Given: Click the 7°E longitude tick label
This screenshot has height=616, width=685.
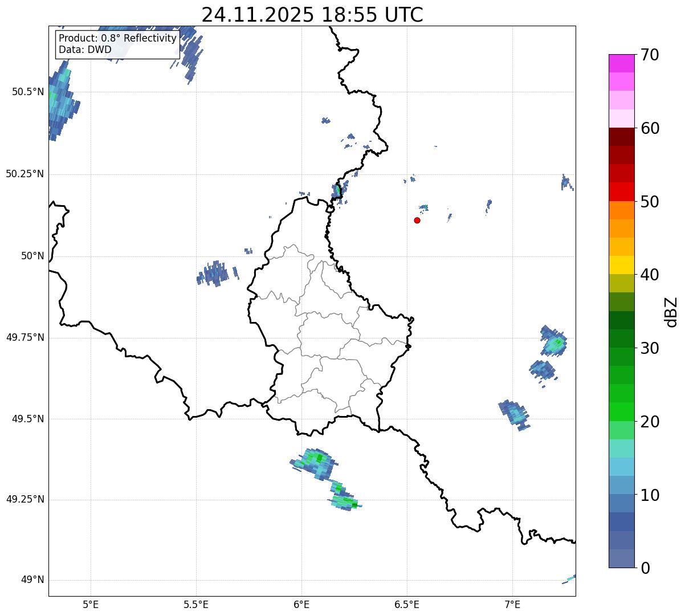Looking at the screenshot, I should 512,604.
